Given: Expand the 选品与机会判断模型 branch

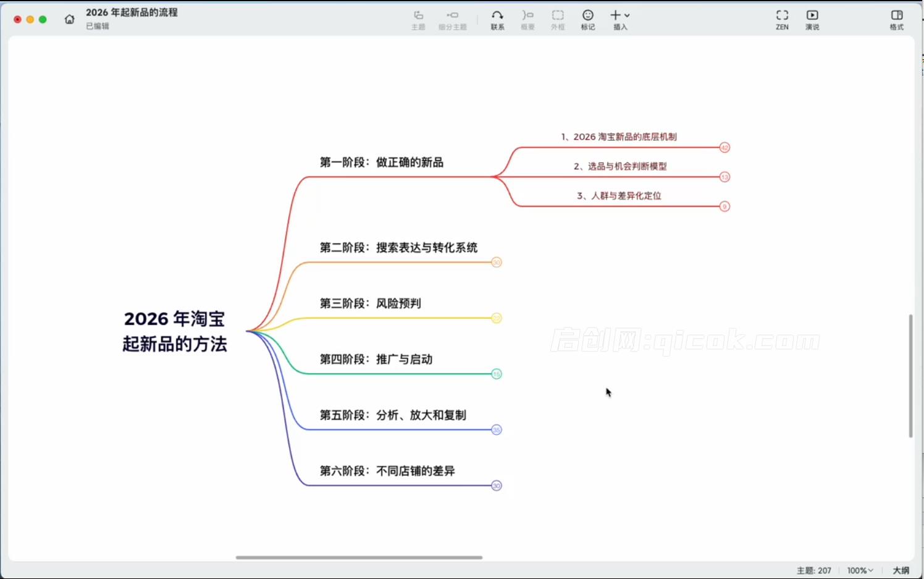Looking at the screenshot, I should (x=724, y=177).
